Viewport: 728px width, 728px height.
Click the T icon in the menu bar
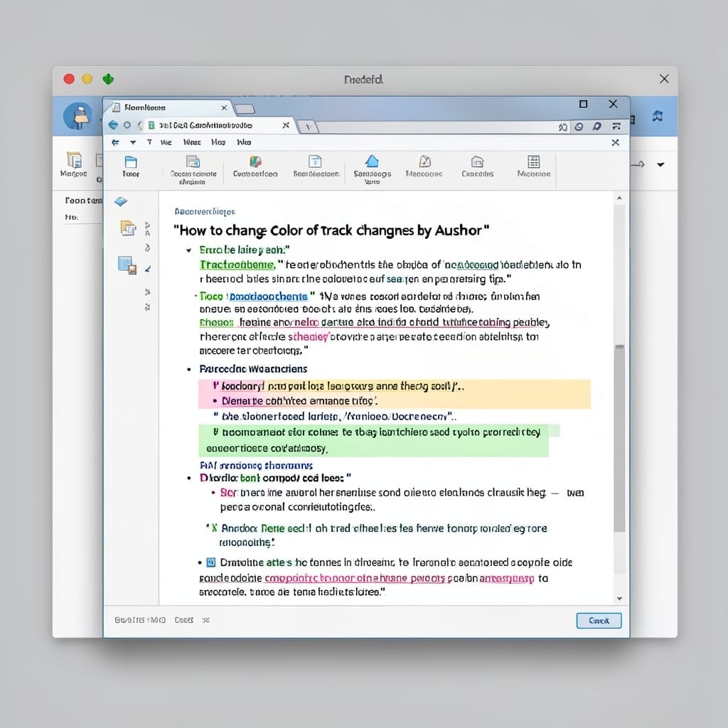coord(149,142)
